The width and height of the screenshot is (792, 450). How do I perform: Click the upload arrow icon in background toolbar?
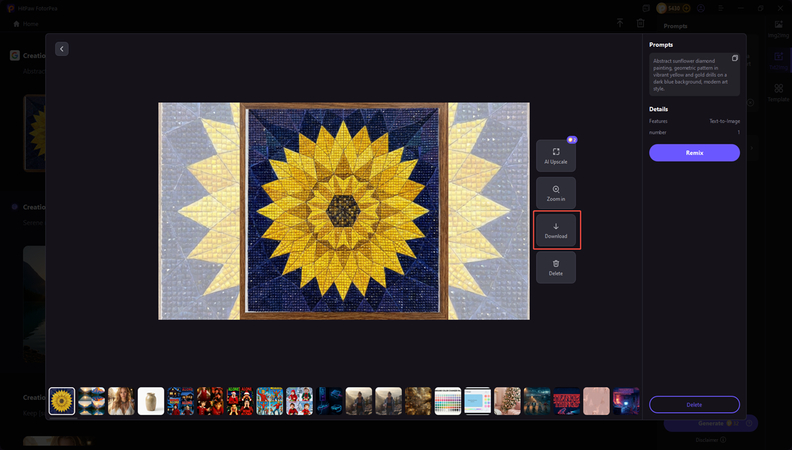click(x=620, y=23)
